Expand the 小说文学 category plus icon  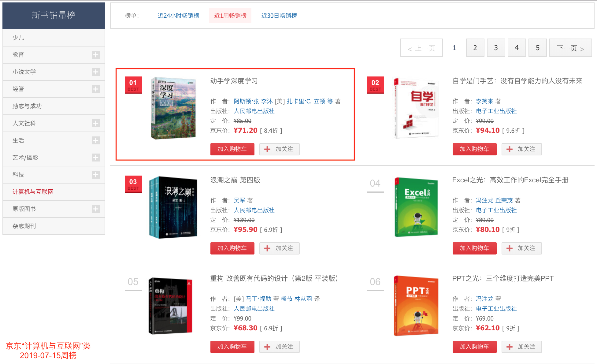95,72
